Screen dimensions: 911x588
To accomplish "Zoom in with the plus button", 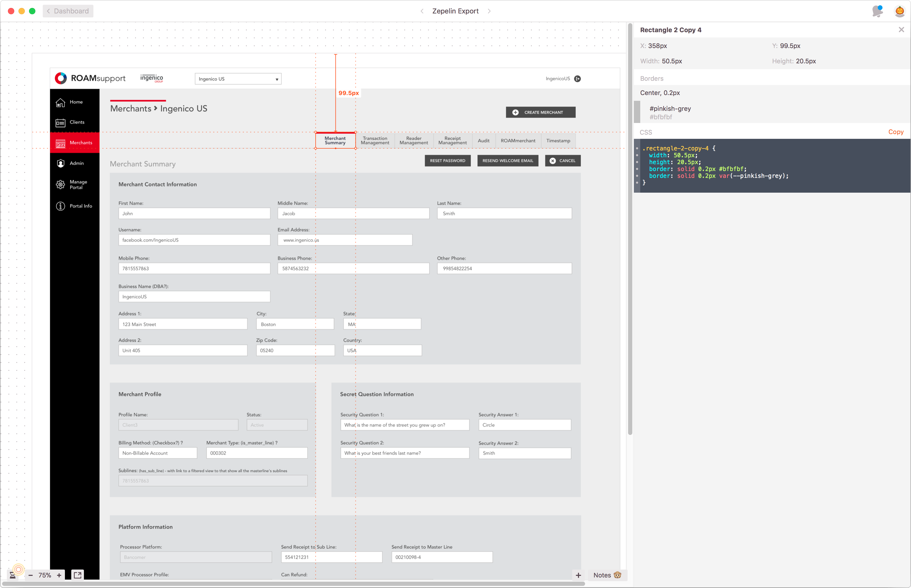I will click(x=59, y=575).
